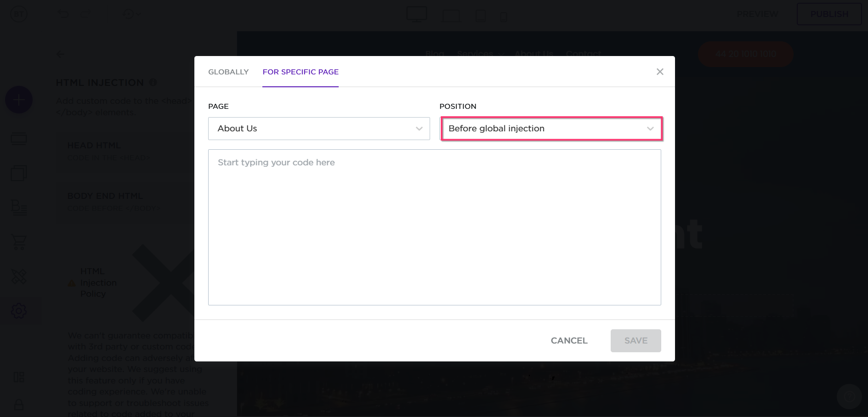Click into the code editor text area
This screenshot has height=417, width=868.
click(x=435, y=227)
